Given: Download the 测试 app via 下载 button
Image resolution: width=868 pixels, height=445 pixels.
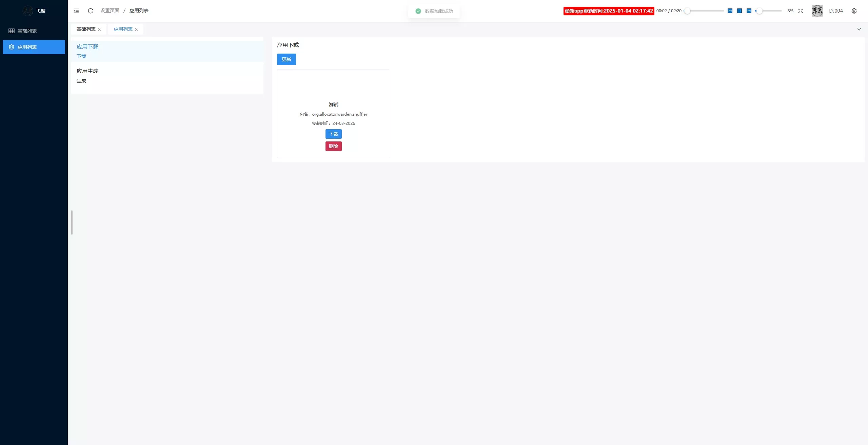Looking at the screenshot, I should [333, 134].
